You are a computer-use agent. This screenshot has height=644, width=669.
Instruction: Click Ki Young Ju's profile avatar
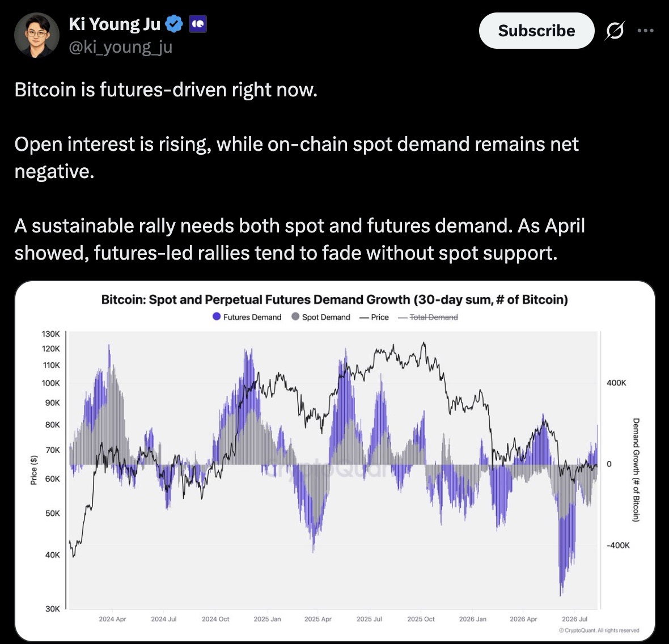pyautogui.click(x=37, y=35)
